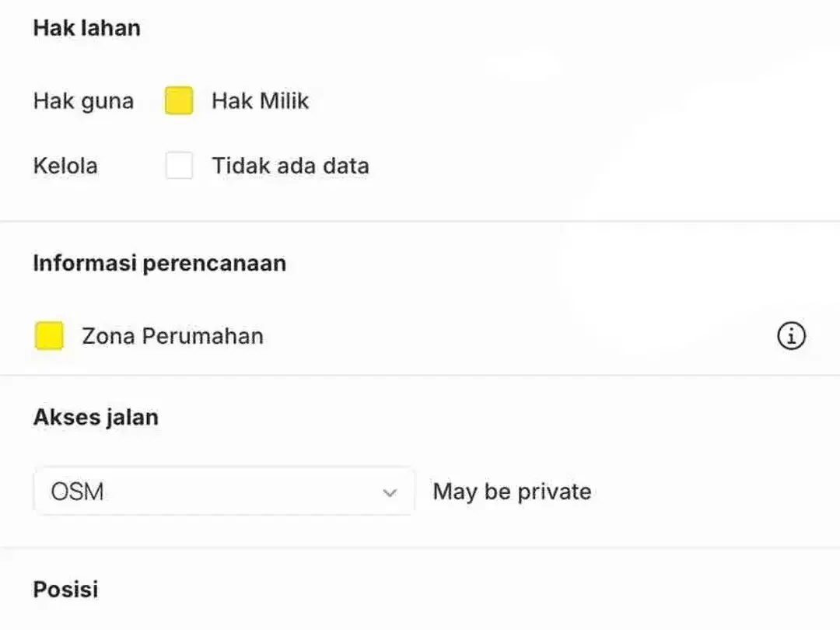Click the info icon beside Zona Perumahan
This screenshot has width=840, height=630.
791,336
